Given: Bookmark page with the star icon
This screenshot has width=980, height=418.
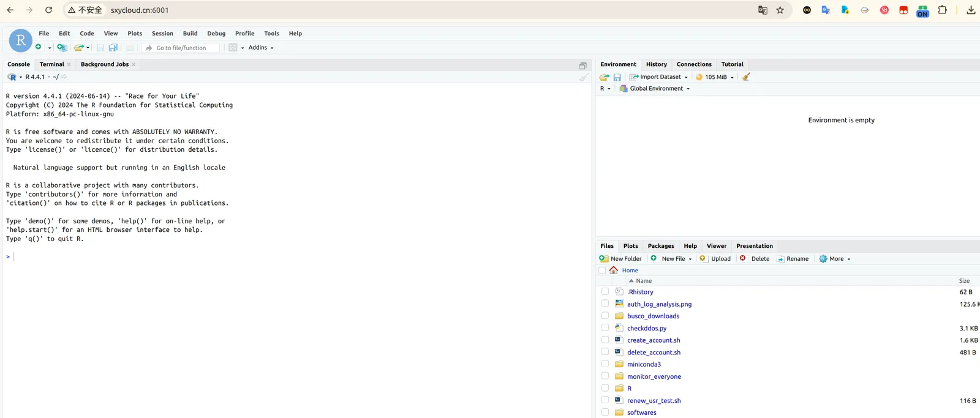Looking at the screenshot, I should [780, 10].
